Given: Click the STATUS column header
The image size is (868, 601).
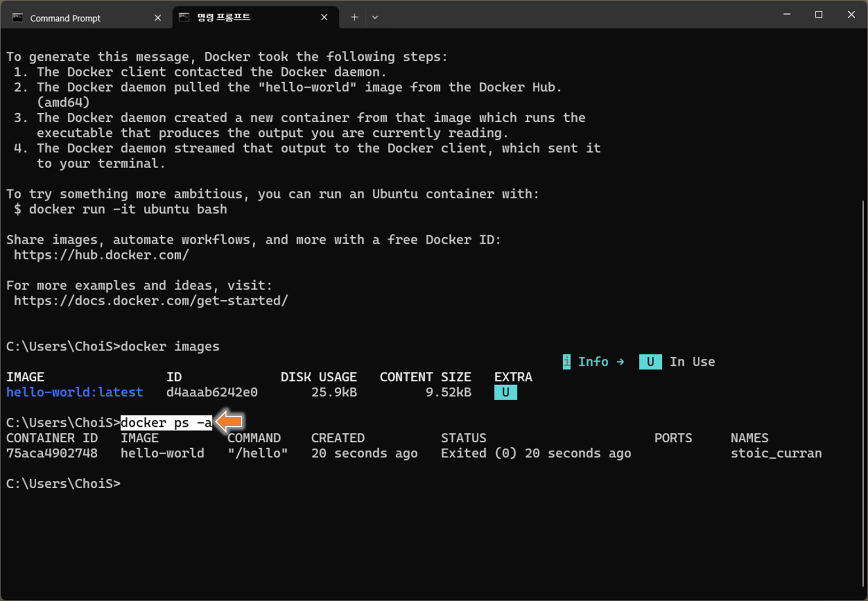Looking at the screenshot, I should point(464,438).
